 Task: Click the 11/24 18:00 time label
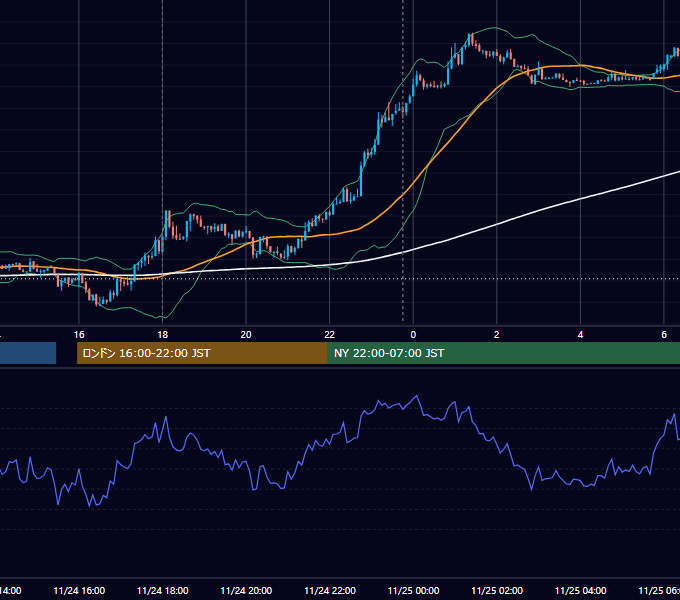pos(163,591)
